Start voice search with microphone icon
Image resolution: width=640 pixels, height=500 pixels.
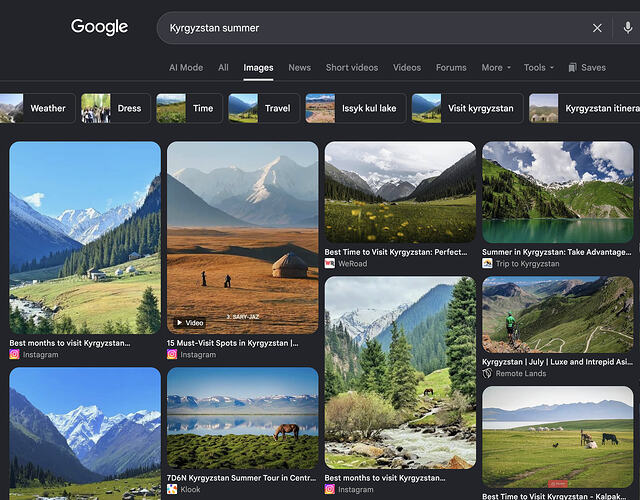[628, 28]
